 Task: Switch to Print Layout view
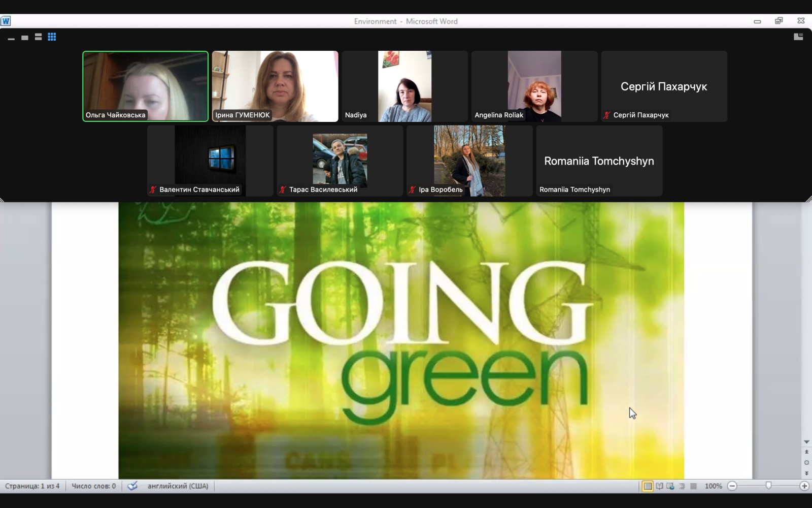648,486
